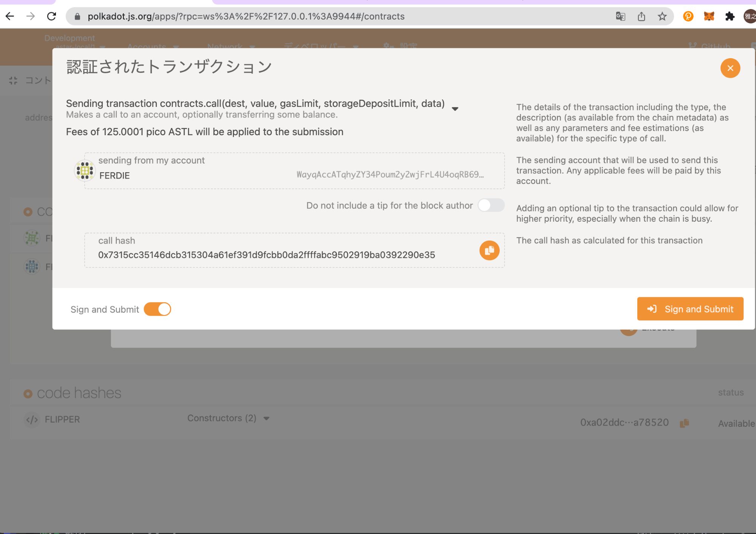756x534 pixels.
Task: Open the orange P extension icon
Action: [688, 16]
